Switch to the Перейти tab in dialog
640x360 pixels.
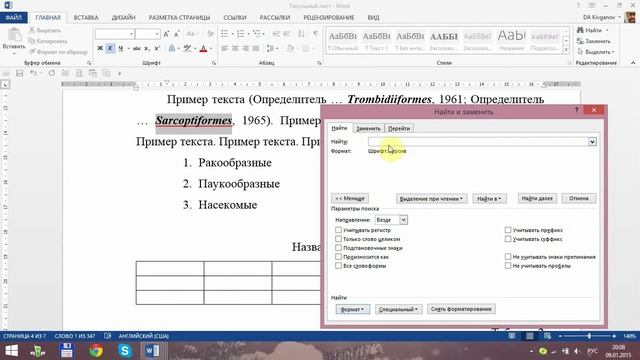399,128
